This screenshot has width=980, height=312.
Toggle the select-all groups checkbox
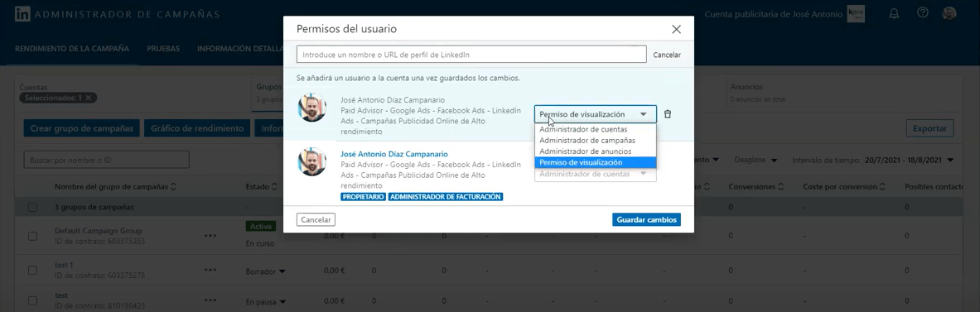pos(32,207)
